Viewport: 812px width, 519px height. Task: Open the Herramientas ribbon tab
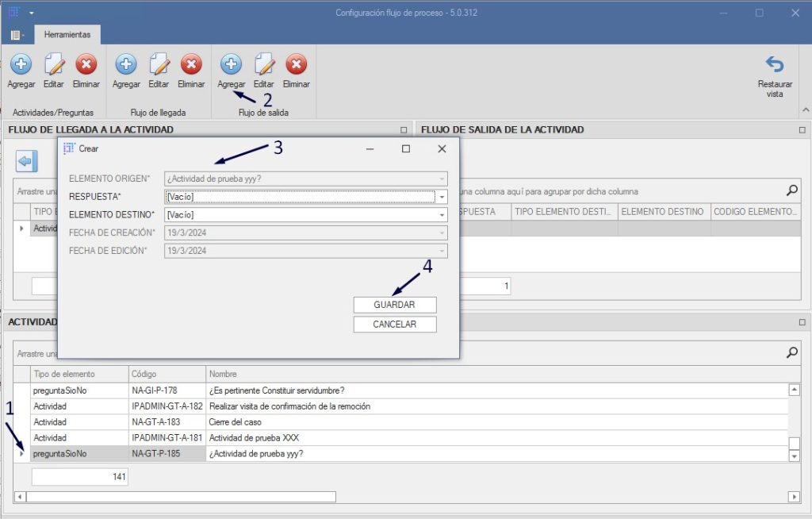click(x=67, y=35)
